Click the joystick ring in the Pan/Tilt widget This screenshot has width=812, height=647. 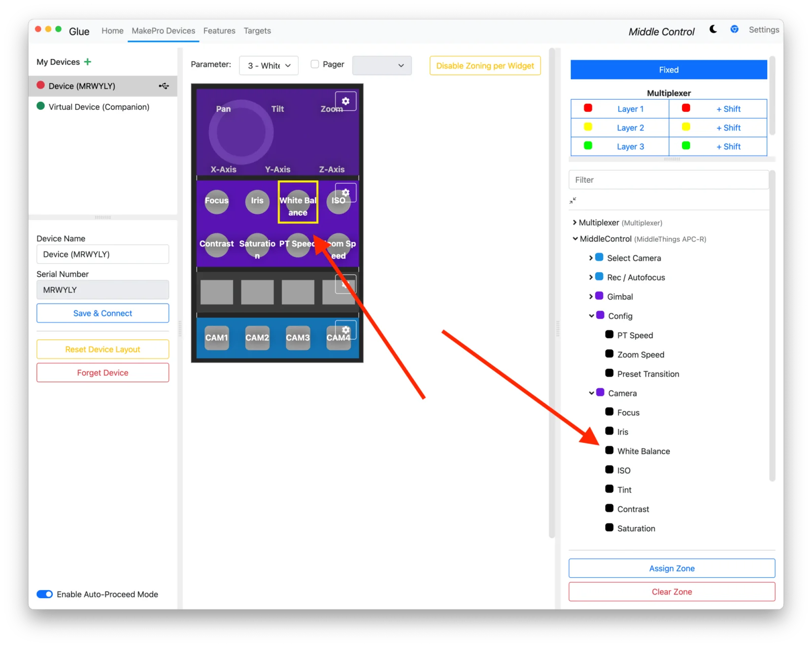point(241,132)
